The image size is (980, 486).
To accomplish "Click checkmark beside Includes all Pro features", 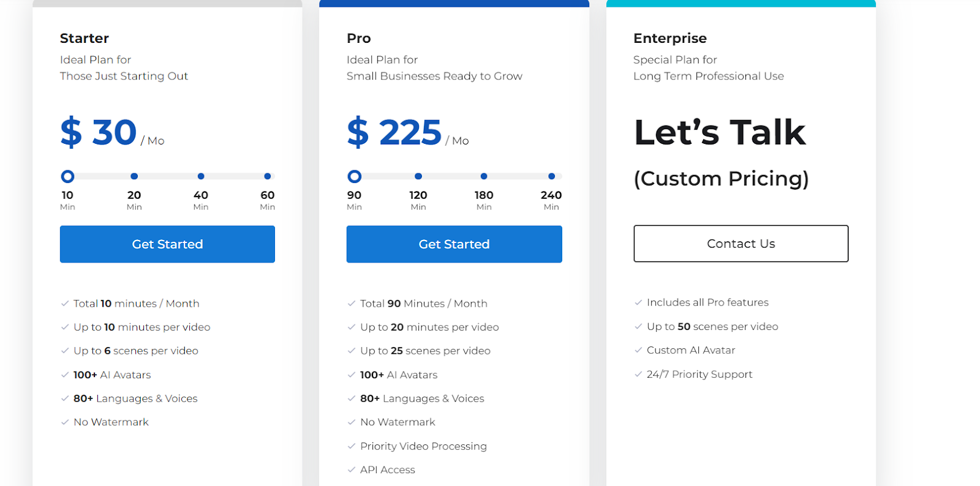I will 638,302.
